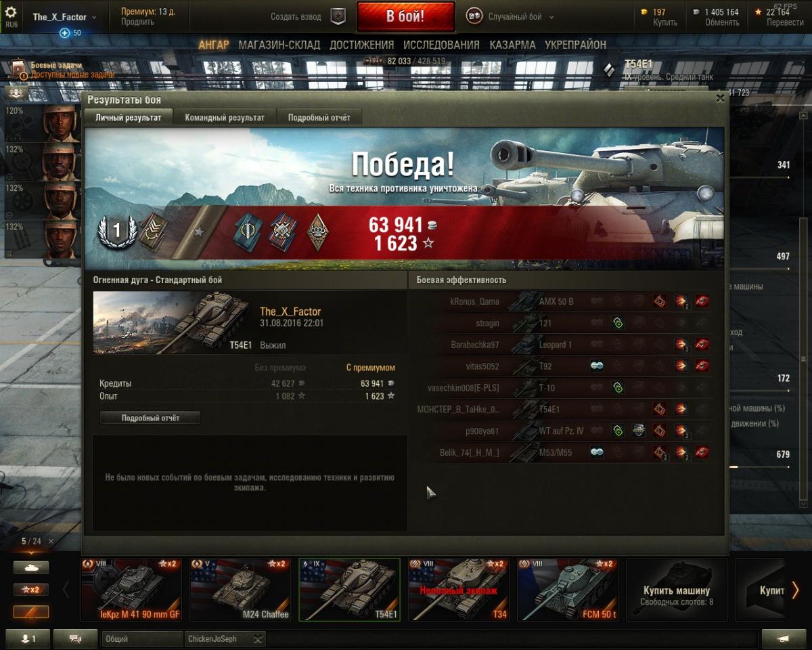Click the create platoon shield icon
The height and width of the screenshot is (650, 812).
pos(338,16)
